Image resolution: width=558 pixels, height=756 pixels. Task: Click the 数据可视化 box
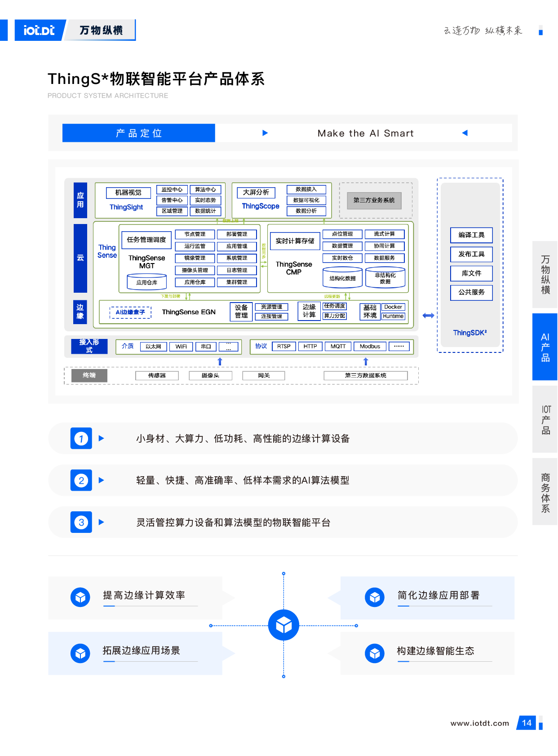306,200
